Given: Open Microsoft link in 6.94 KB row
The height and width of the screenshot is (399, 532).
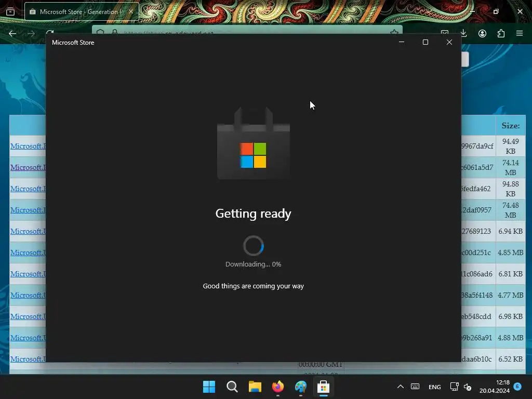Looking at the screenshot, I should [28, 231].
